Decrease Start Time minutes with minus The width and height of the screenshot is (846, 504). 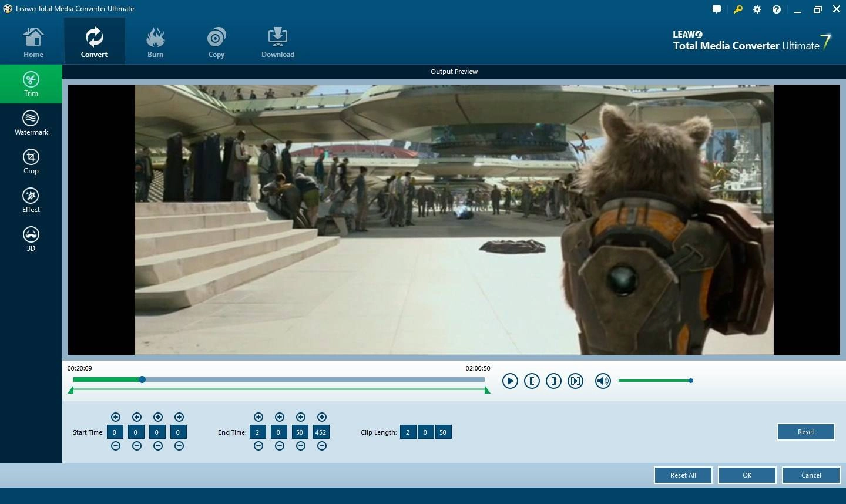[137, 446]
